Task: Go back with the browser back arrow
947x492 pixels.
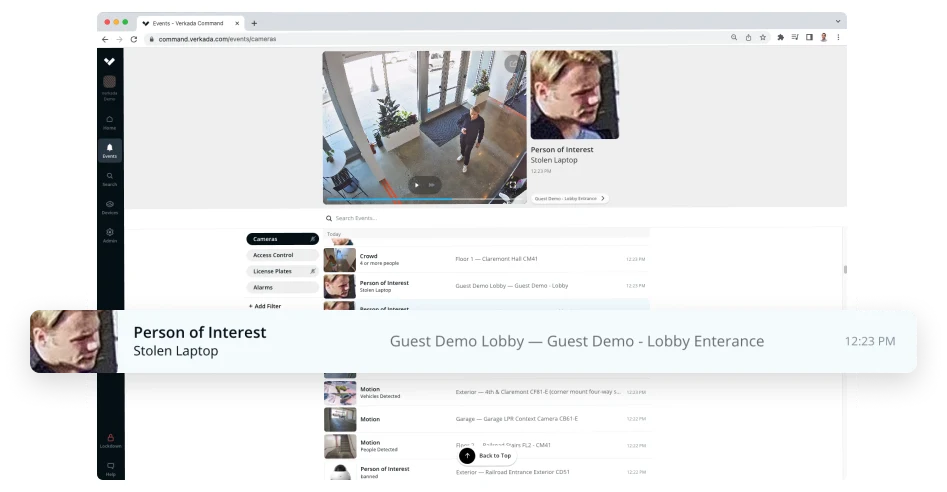Action: pyautogui.click(x=105, y=39)
